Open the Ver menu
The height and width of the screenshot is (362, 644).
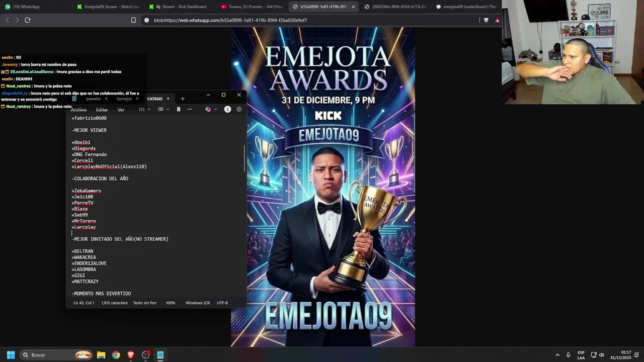click(x=121, y=110)
